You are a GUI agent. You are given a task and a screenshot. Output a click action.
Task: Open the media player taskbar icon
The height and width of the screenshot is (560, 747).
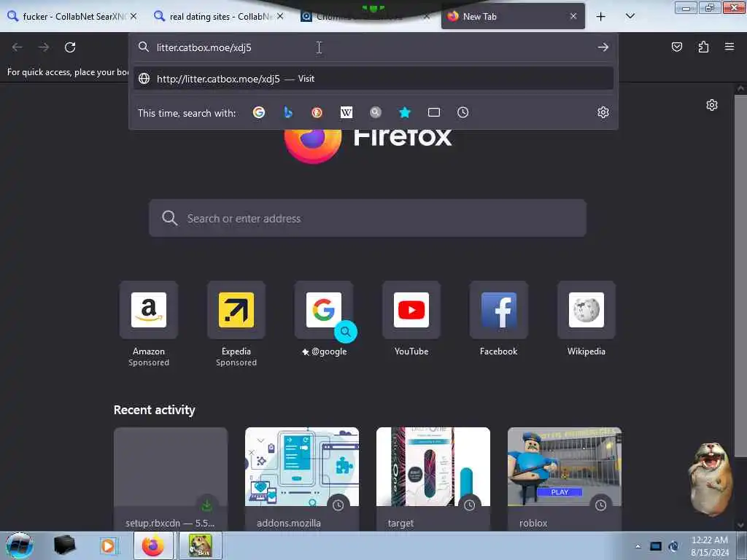coord(108,545)
